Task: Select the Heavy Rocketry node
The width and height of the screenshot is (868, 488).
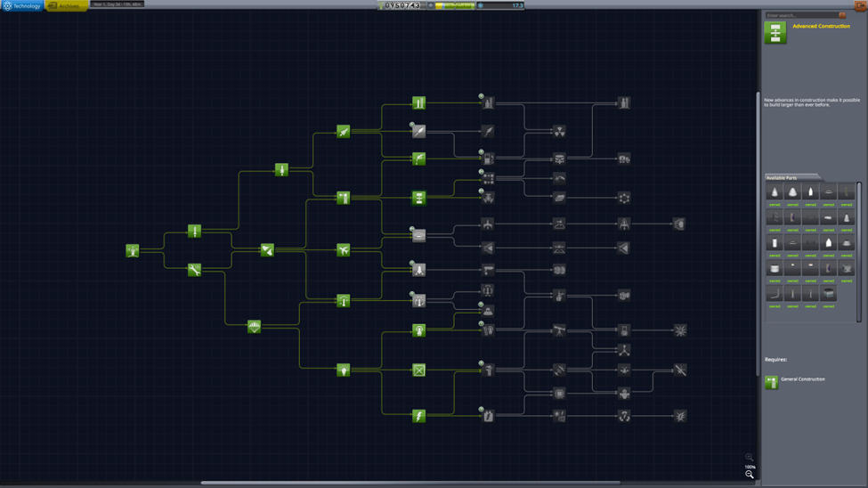Action: point(419,103)
